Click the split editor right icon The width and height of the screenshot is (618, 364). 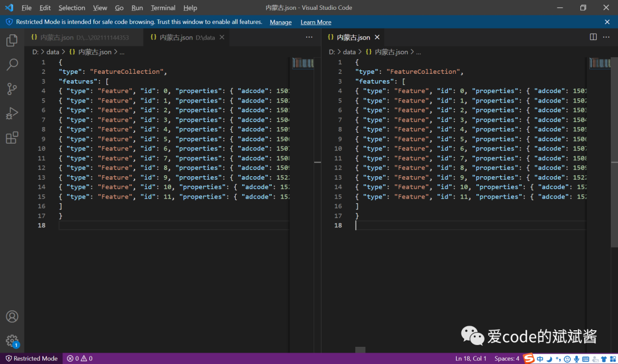(593, 37)
